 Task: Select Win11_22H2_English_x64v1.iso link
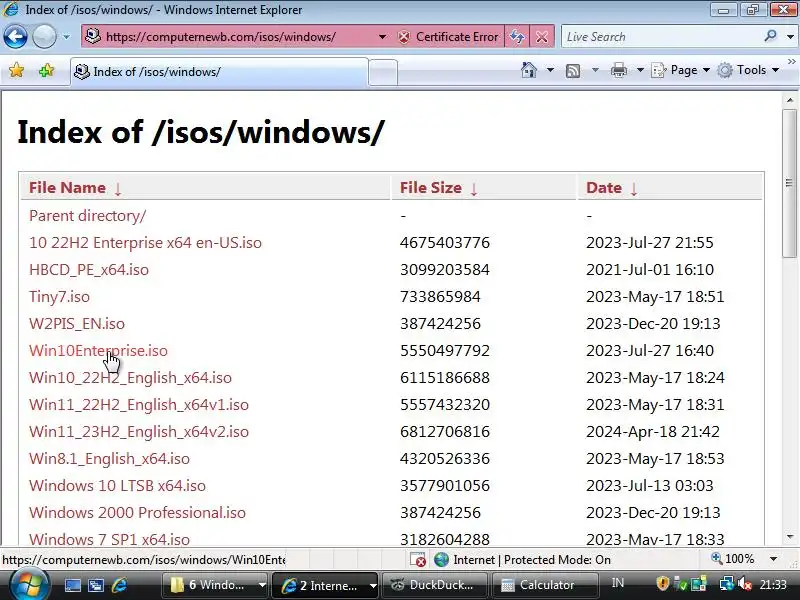[139, 405]
